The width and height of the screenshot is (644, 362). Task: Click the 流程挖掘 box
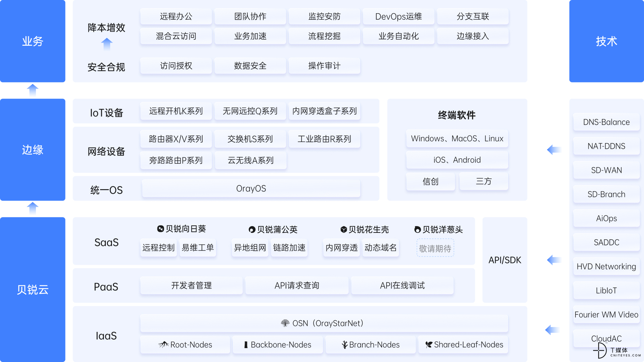(324, 36)
